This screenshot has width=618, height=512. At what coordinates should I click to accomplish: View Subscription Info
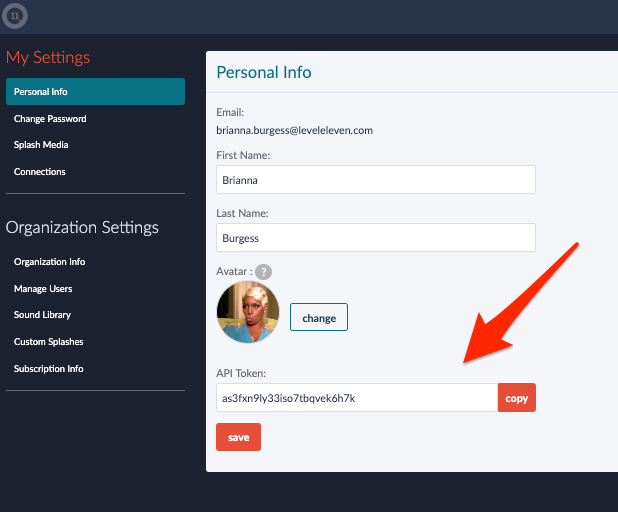[49, 369]
